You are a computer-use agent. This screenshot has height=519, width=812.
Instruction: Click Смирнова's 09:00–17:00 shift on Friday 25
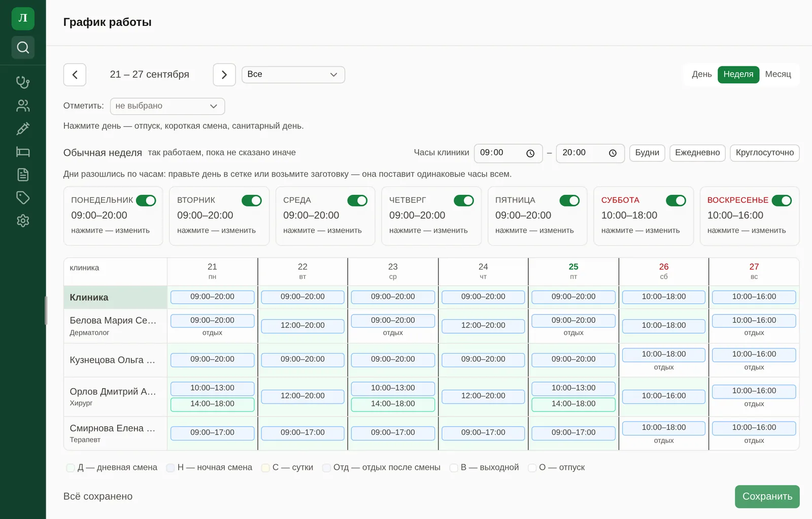573,433
